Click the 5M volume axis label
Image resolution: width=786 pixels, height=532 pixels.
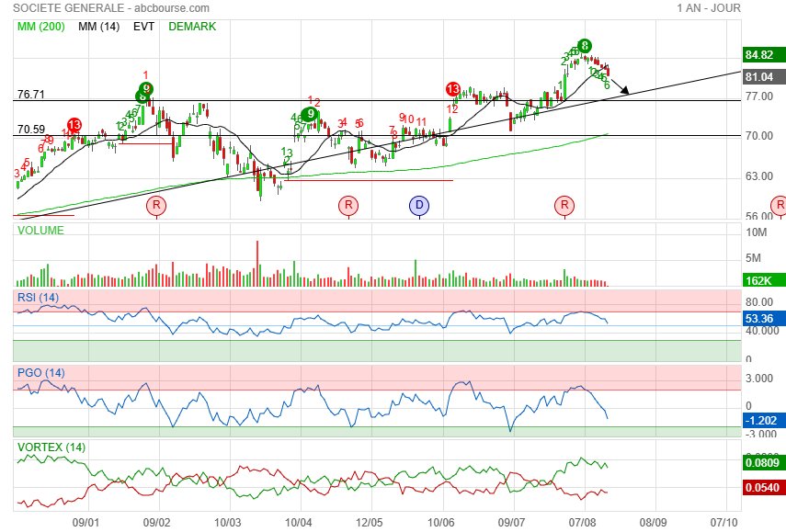(753, 258)
